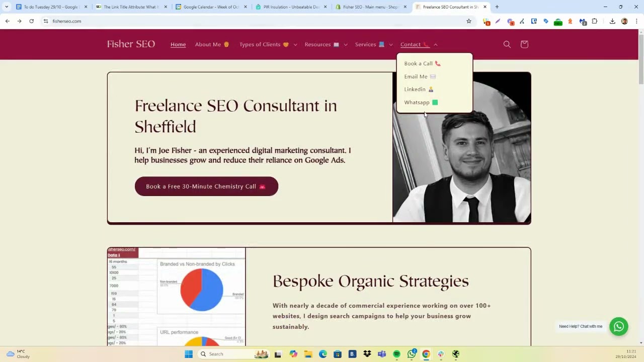Click the orange chess-piece extension icon
The height and width of the screenshot is (362, 644).
point(570,21)
